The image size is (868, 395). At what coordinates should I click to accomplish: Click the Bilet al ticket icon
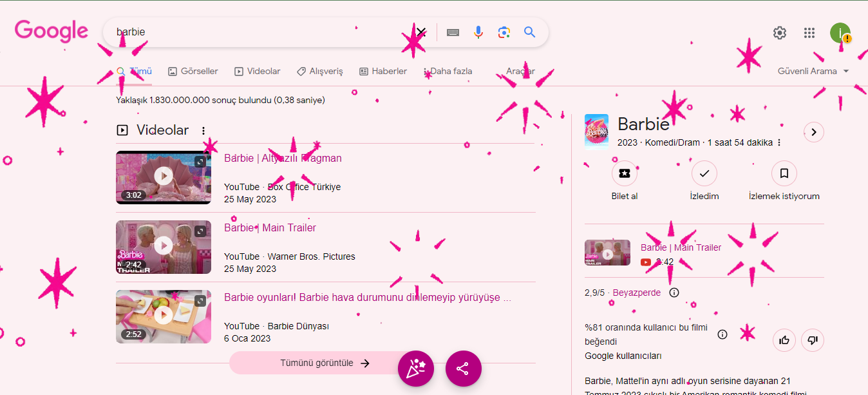pyautogui.click(x=624, y=173)
